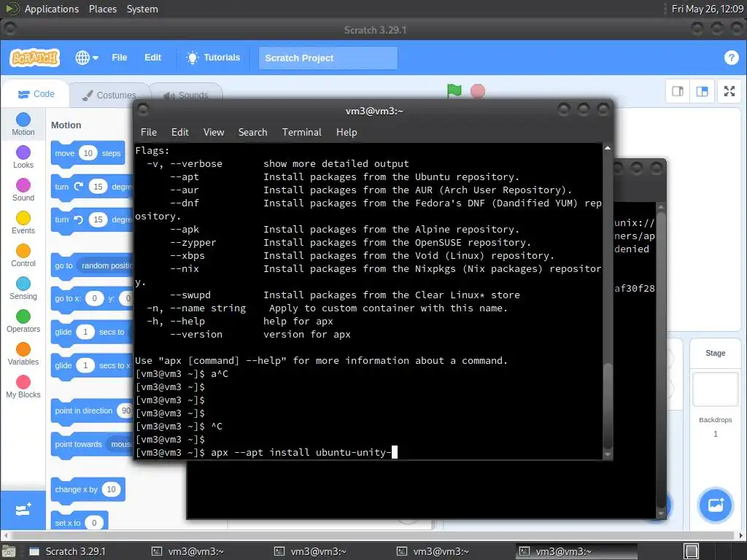
Task: Open the Scratch help question mark
Action: click(731, 58)
